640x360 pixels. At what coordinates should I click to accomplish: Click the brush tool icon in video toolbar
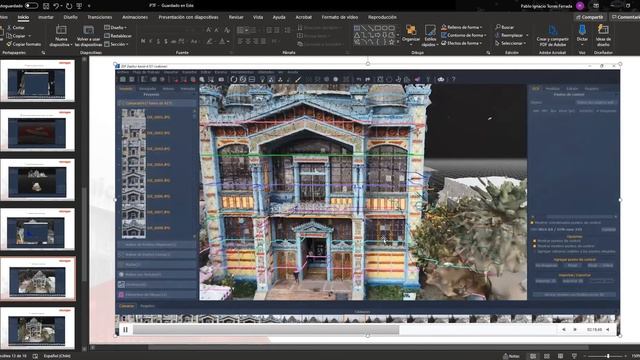(298, 80)
